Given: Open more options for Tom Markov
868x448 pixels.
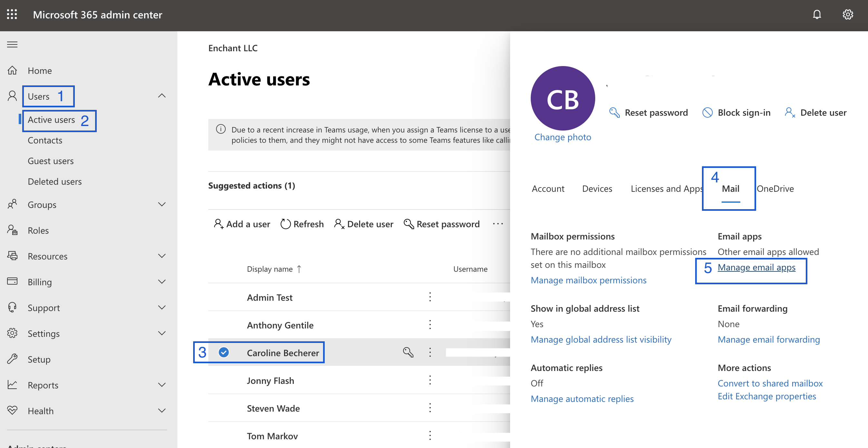Looking at the screenshot, I should (430, 435).
